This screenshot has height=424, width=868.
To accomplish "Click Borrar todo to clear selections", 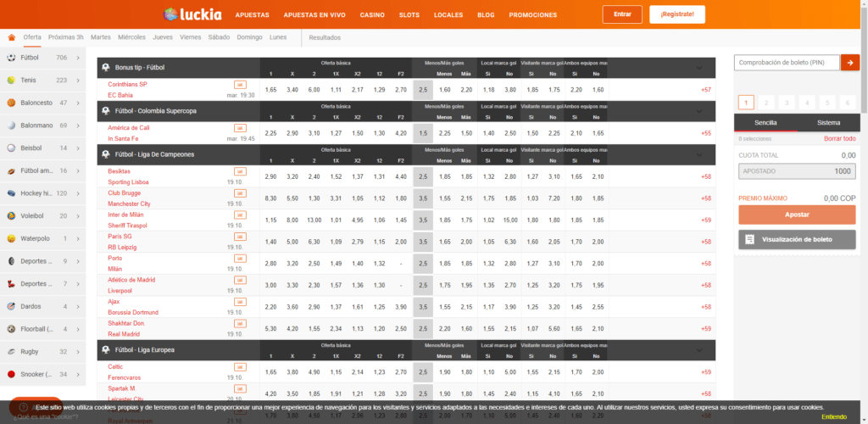I will [x=839, y=138].
